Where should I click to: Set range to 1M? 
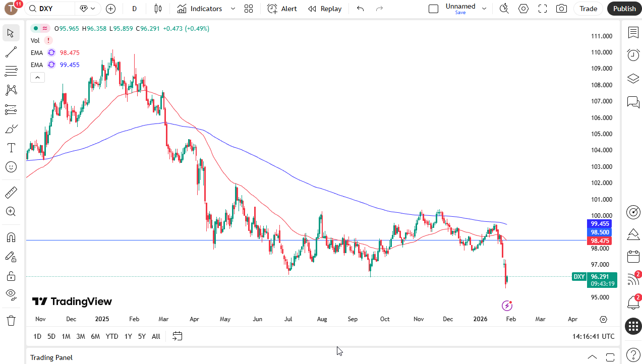[x=66, y=336]
